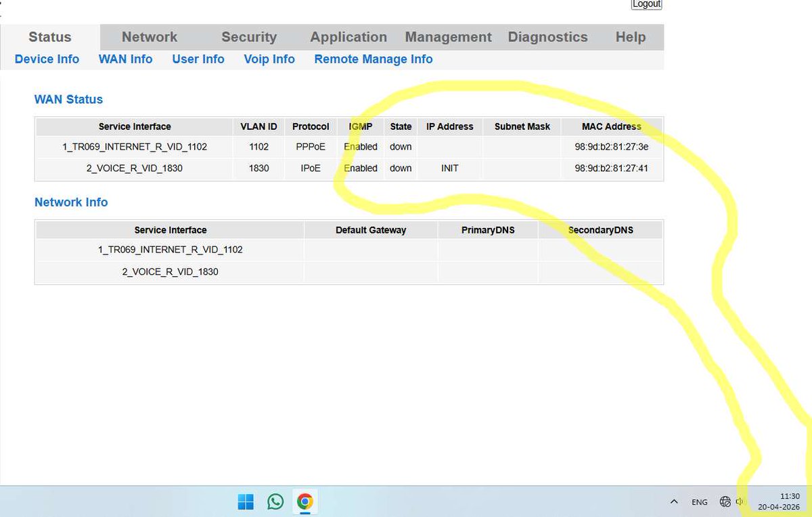The image size is (812, 517).
Task: Click the Default Gateway column header
Action: tap(371, 230)
